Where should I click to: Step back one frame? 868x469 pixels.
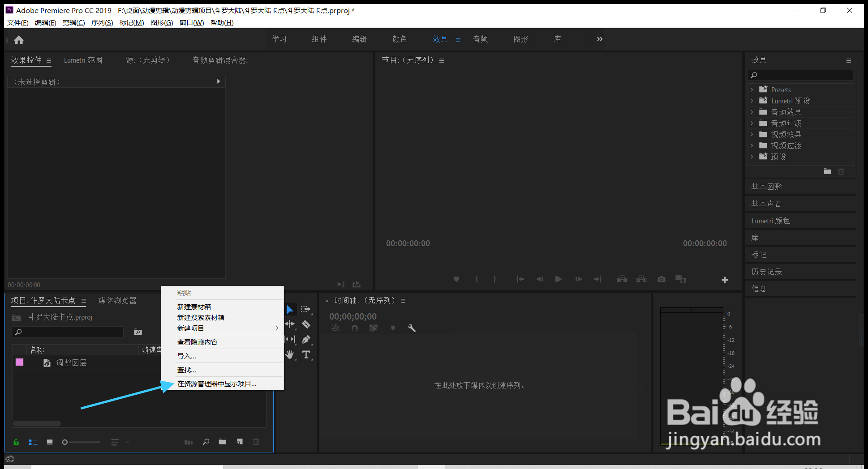click(x=540, y=279)
